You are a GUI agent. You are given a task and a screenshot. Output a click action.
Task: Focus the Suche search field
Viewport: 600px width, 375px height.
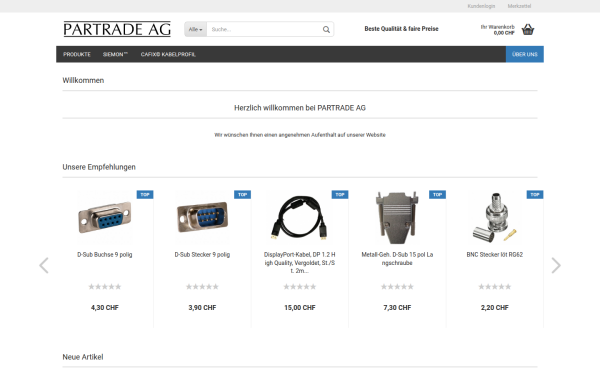(x=264, y=29)
